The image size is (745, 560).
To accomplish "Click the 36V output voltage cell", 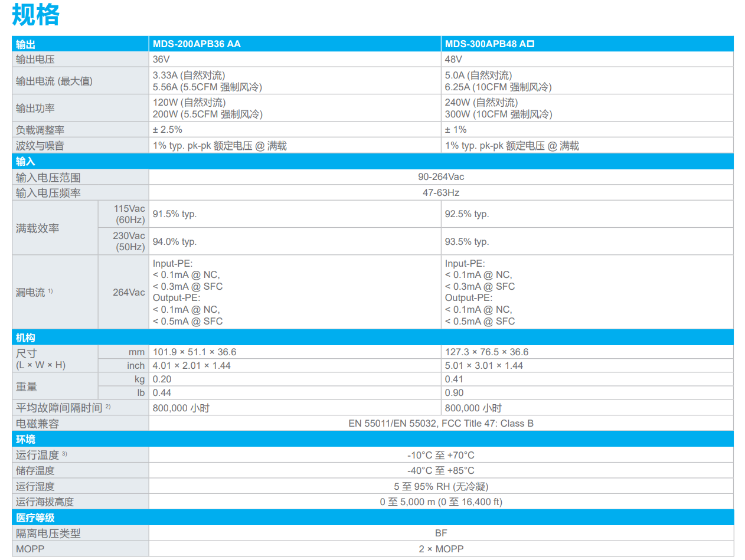I will point(161,59).
